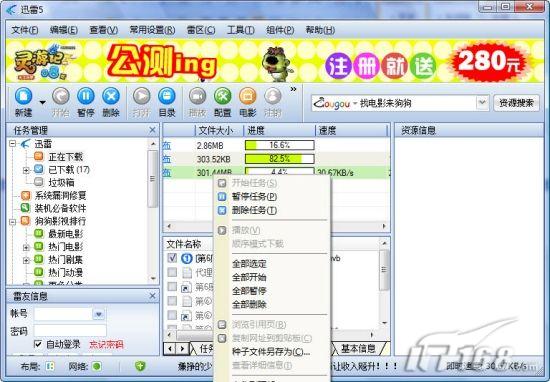Click the 资源搜索 button

point(516,103)
